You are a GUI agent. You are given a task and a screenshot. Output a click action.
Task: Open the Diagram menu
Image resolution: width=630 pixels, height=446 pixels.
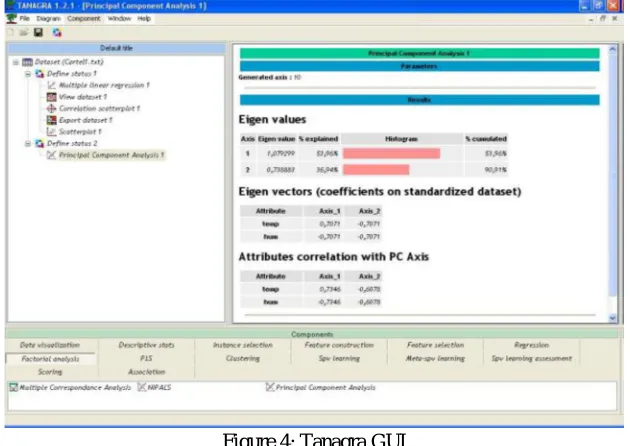click(x=48, y=18)
